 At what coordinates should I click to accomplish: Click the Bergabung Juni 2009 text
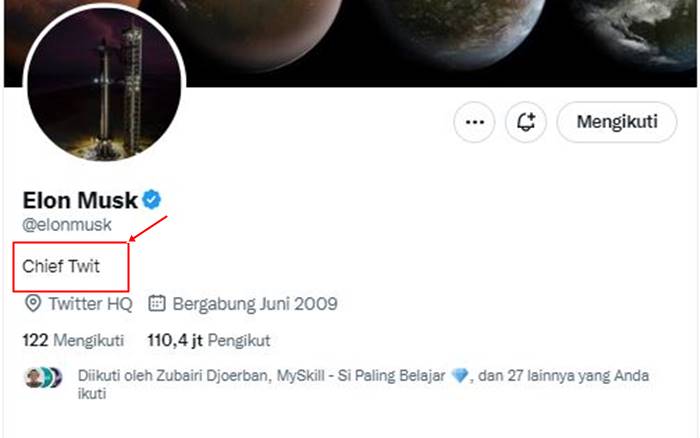coord(255,304)
